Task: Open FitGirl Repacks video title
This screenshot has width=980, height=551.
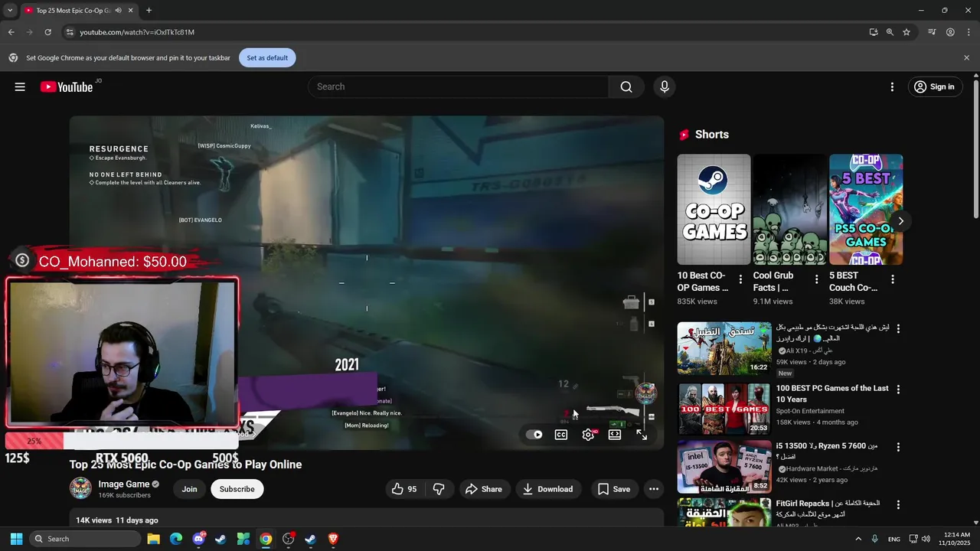Action: coord(828,508)
